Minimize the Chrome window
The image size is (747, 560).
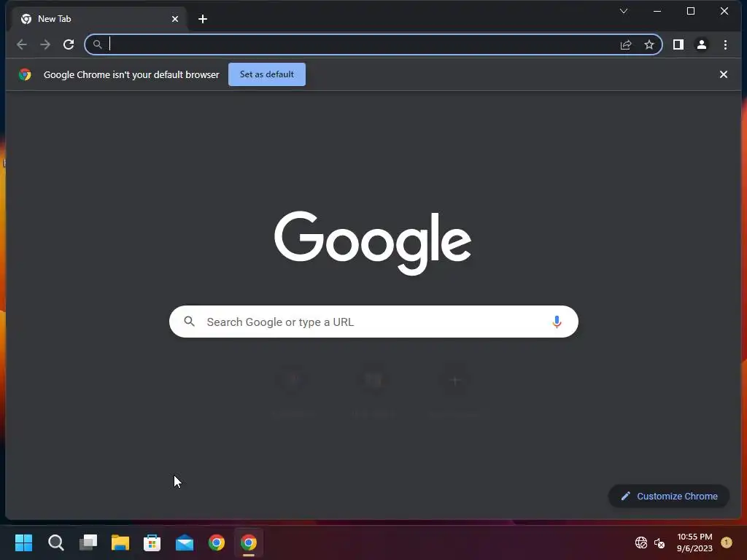pos(657,11)
